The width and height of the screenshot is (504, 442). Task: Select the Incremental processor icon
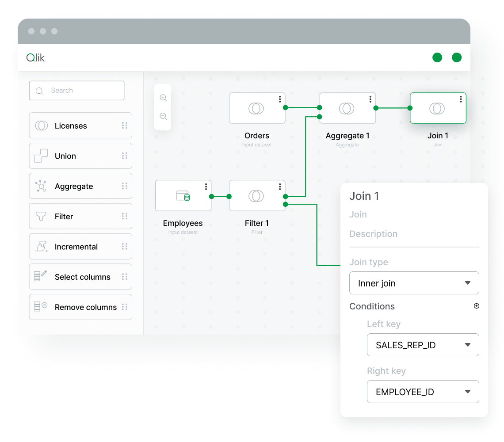pyautogui.click(x=42, y=247)
